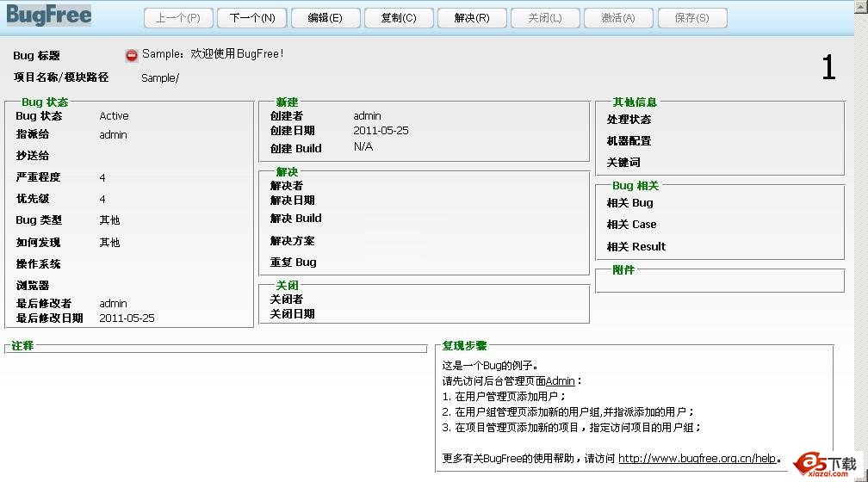Click the 解决方案 label
868x482 pixels.
click(x=292, y=241)
